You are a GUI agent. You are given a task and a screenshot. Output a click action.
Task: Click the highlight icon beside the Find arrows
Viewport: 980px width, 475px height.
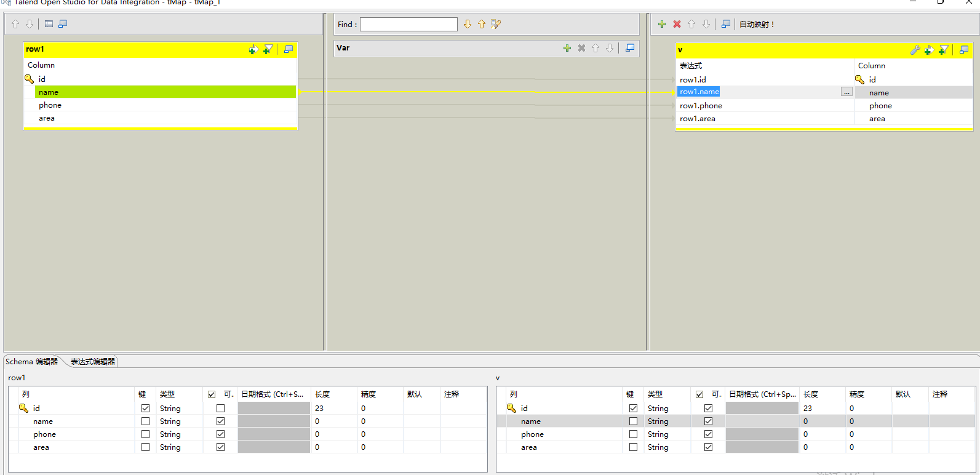coord(496,24)
